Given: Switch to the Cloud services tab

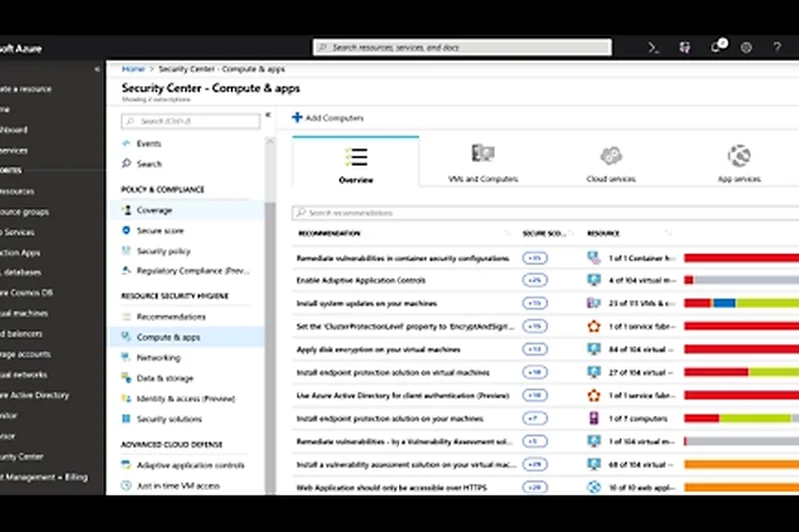Looking at the screenshot, I should [611, 162].
